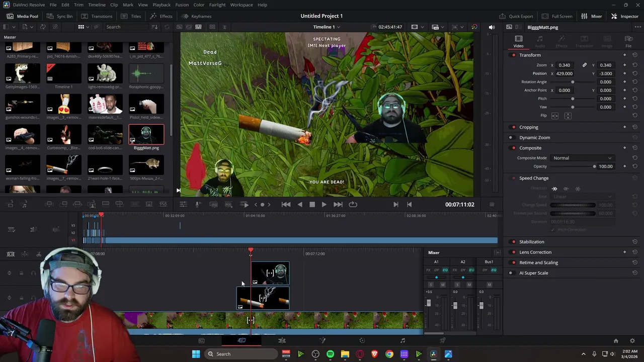Expand the Retime and Scaling section
The width and height of the screenshot is (644, 362).
[539, 262]
